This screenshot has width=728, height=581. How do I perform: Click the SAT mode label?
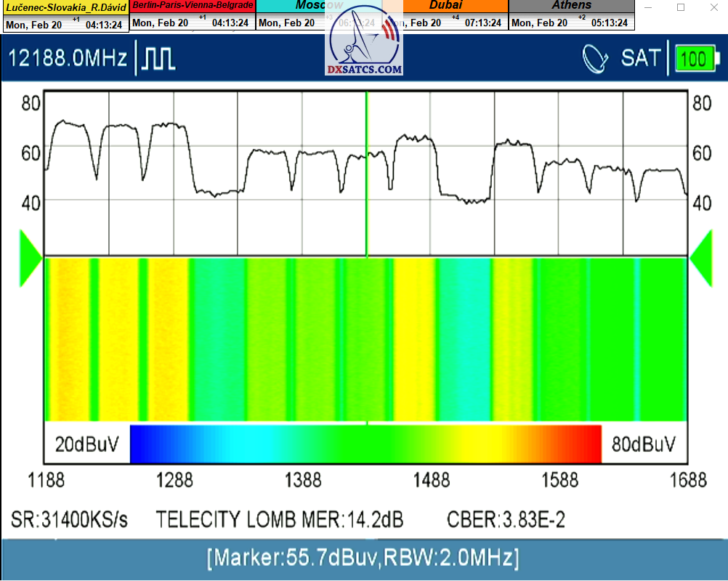(641, 59)
